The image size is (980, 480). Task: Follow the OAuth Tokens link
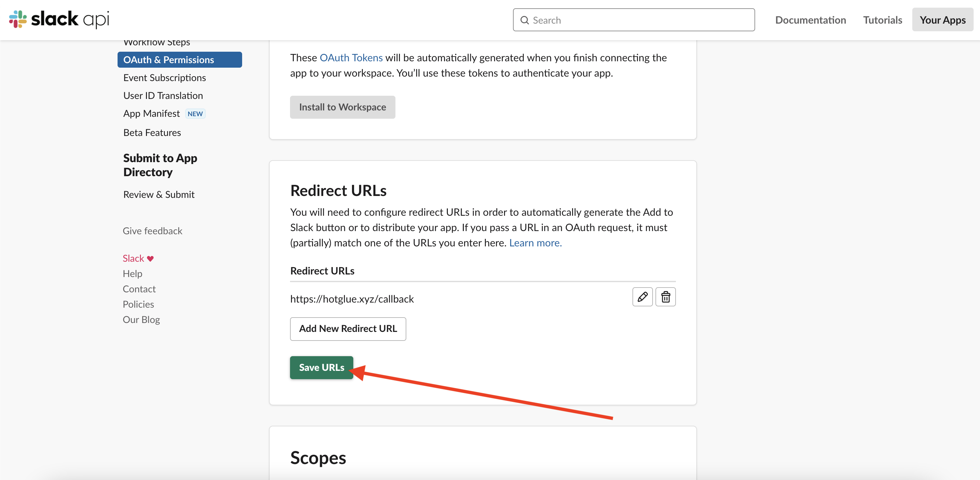pyautogui.click(x=351, y=58)
